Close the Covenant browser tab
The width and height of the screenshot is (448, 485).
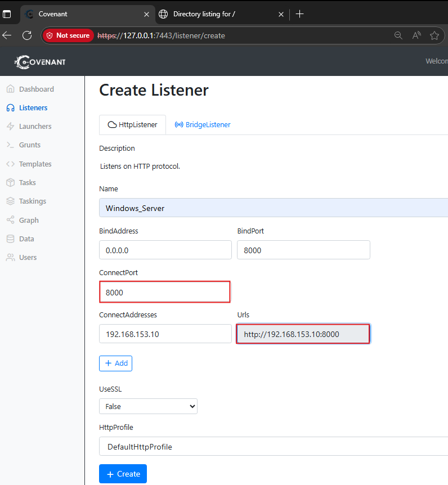[x=147, y=14]
